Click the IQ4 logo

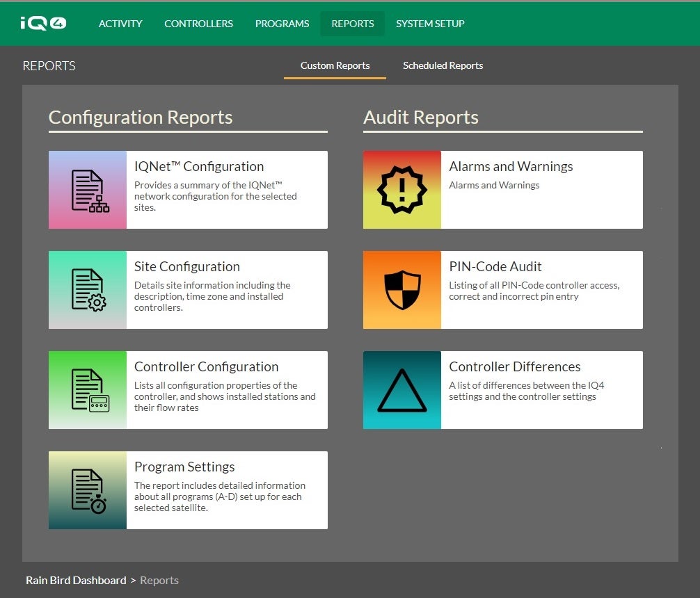(x=43, y=23)
